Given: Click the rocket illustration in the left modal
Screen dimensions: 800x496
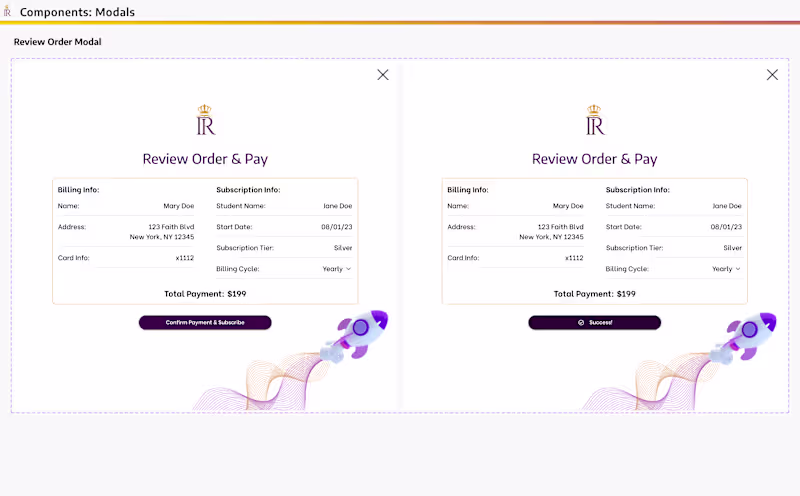Looking at the screenshot, I should (355, 335).
